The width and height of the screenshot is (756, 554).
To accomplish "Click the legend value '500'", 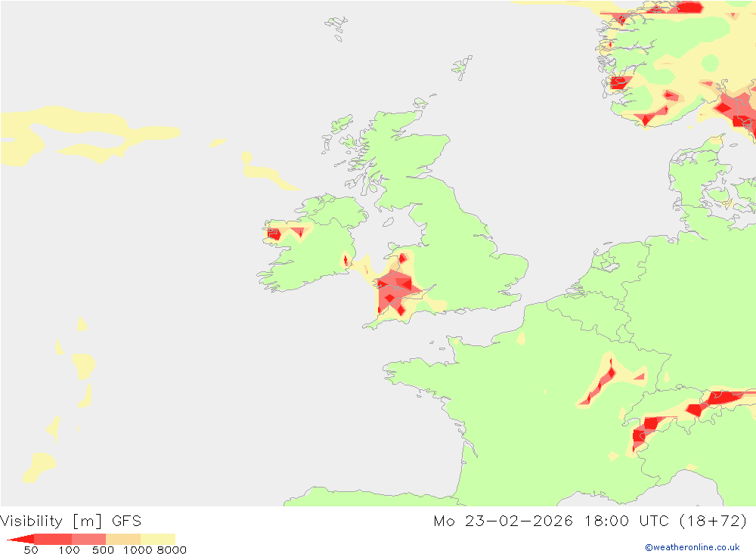I will tap(103, 550).
